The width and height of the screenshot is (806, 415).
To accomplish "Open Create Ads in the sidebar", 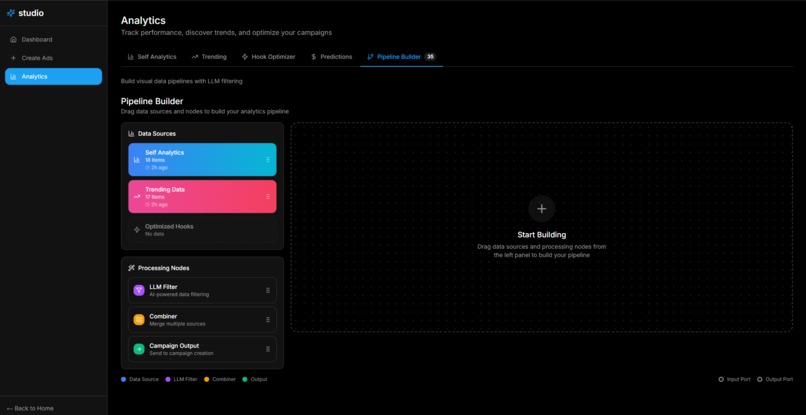I will coord(53,58).
